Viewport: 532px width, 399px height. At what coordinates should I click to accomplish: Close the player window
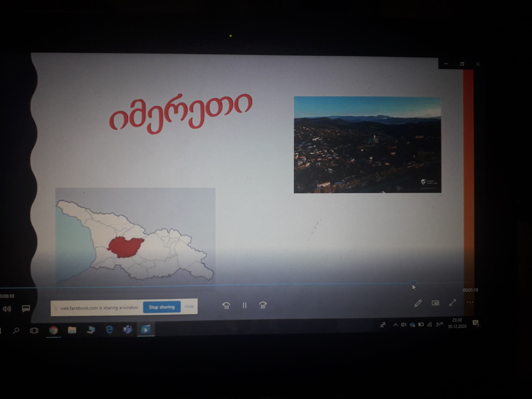pyautogui.click(x=478, y=64)
